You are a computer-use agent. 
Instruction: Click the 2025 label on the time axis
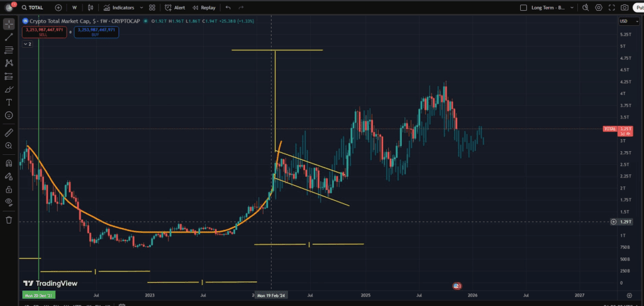(x=365, y=295)
